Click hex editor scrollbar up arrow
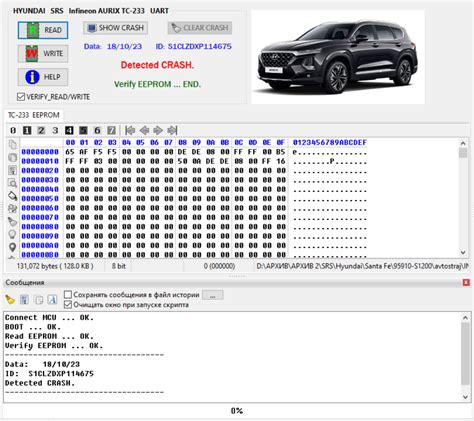Screen dimensions: 474x421 (x=463, y=144)
